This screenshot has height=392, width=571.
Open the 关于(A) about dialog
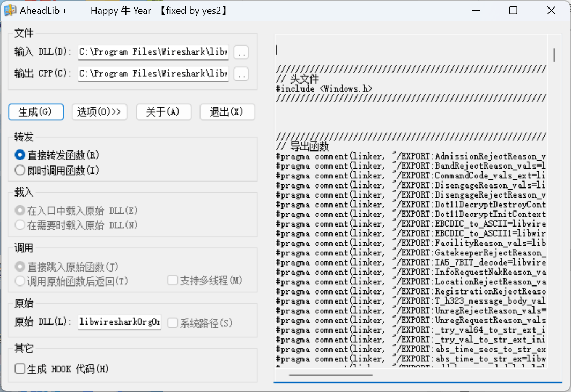point(163,112)
